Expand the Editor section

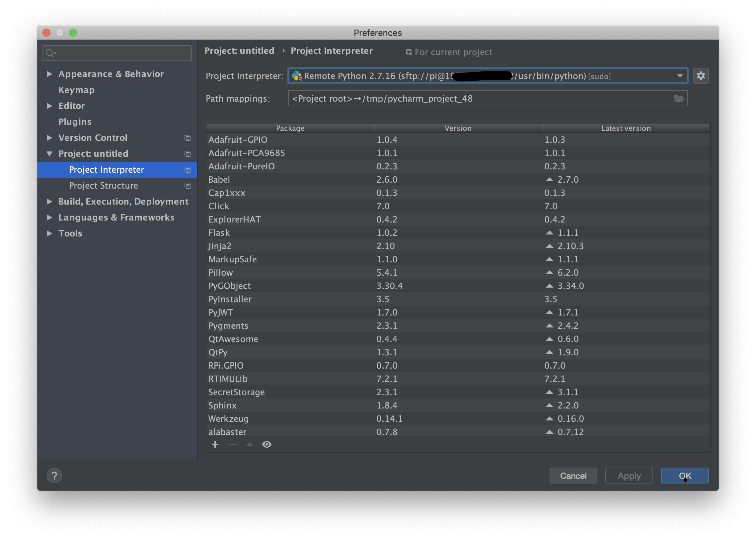point(49,106)
